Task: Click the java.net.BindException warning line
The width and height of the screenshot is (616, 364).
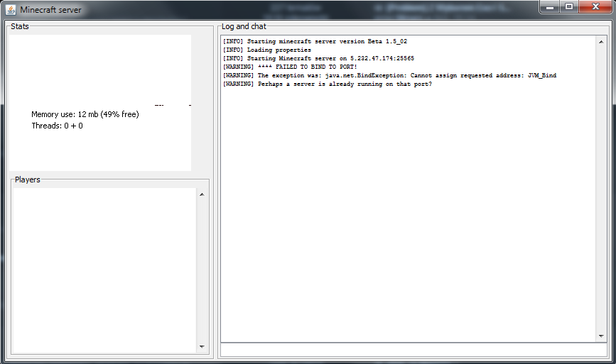Action: point(390,76)
